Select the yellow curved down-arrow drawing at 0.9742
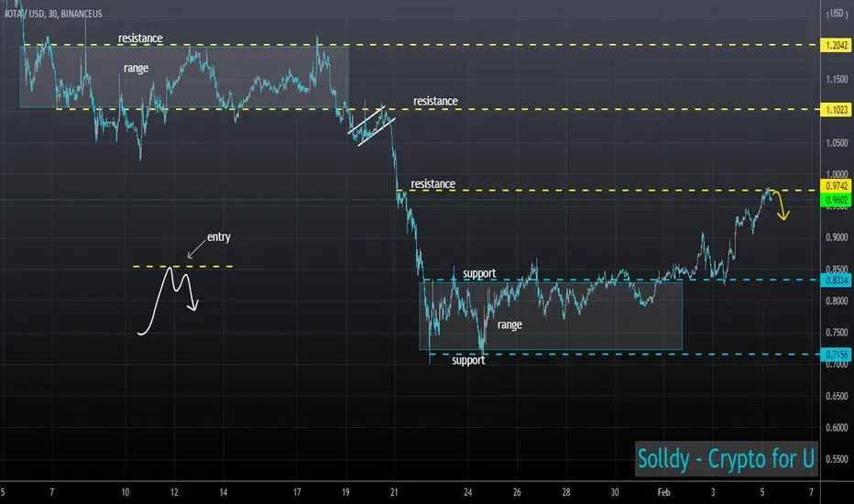854x504 pixels. [782, 205]
